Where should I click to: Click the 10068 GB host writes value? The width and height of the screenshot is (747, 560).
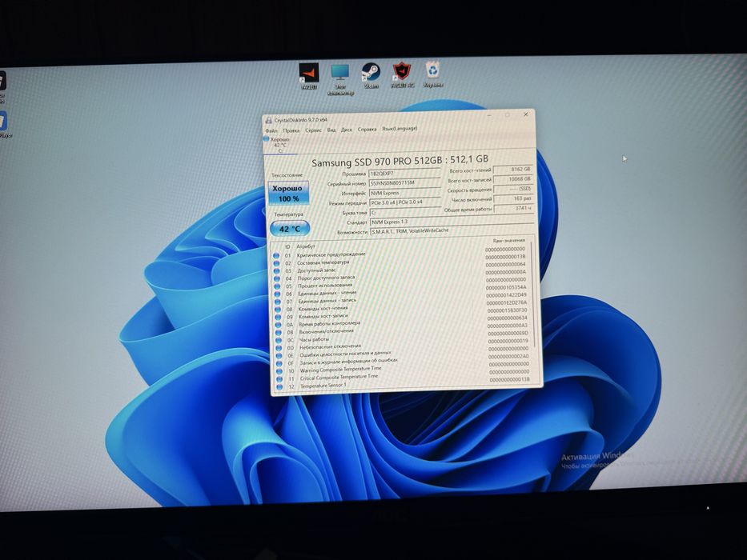[513, 179]
